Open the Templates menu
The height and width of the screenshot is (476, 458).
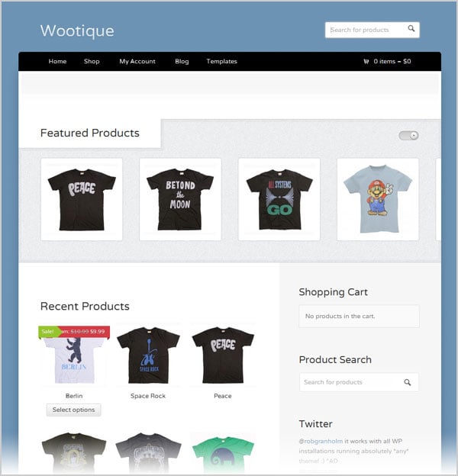coord(221,61)
